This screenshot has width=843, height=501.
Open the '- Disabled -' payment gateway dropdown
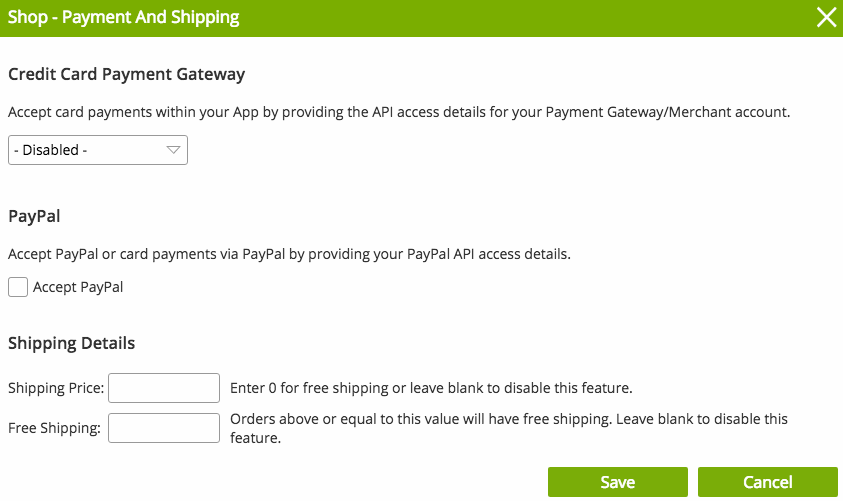tap(97, 150)
